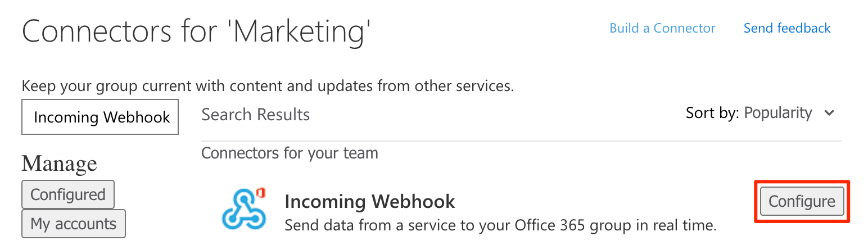Click the Search Results heading
The width and height of the screenshot is (868, 245).
tap(255, 115)
